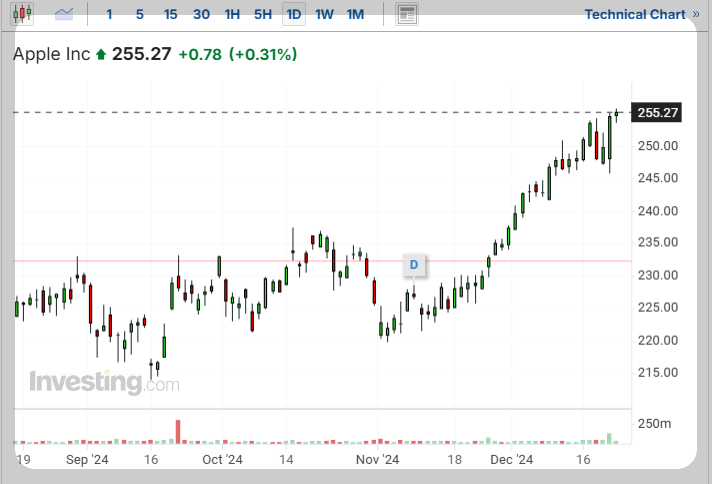Click the 225.00 price axis label

click(x=658, y=307)
